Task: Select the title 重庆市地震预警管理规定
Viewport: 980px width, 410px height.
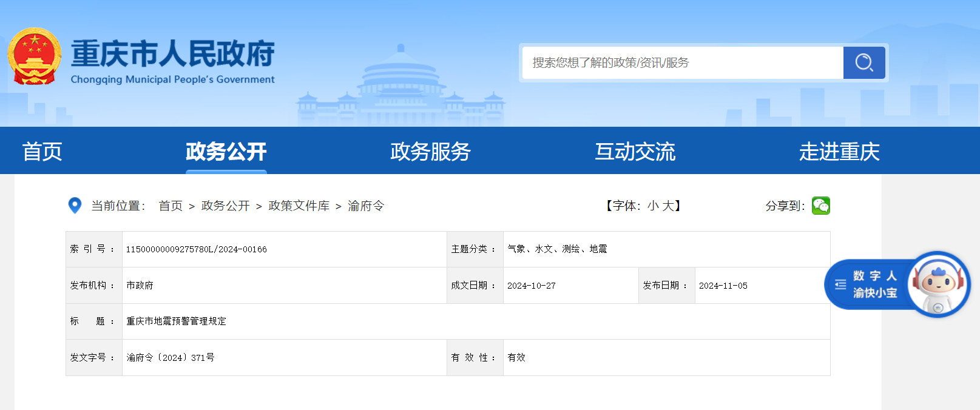Action: pos(176,321)
